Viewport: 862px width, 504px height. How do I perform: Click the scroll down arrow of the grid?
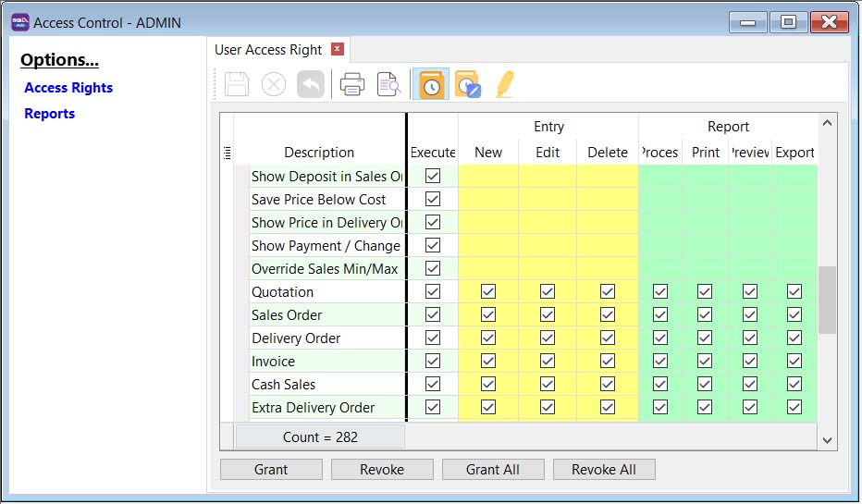[827, 441]
